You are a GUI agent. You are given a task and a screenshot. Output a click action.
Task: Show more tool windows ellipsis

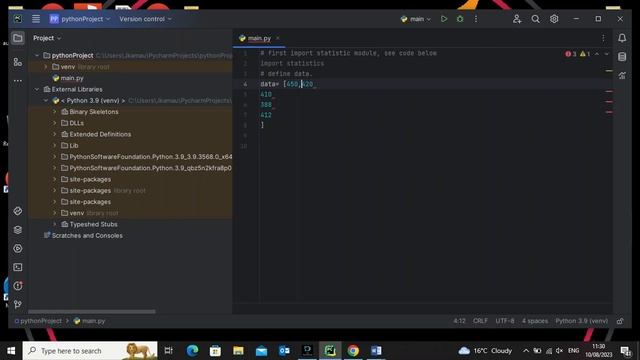pos(18,81)
